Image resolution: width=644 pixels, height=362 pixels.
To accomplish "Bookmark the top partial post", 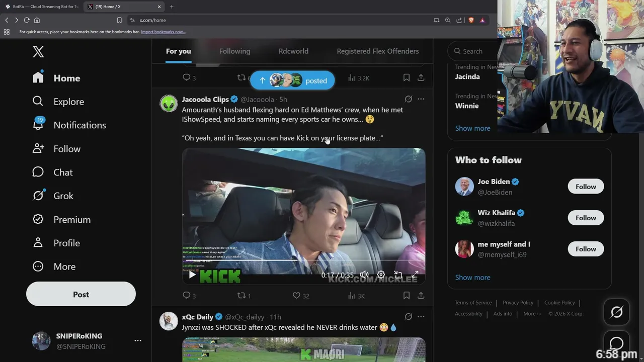I will click(406, 77).
